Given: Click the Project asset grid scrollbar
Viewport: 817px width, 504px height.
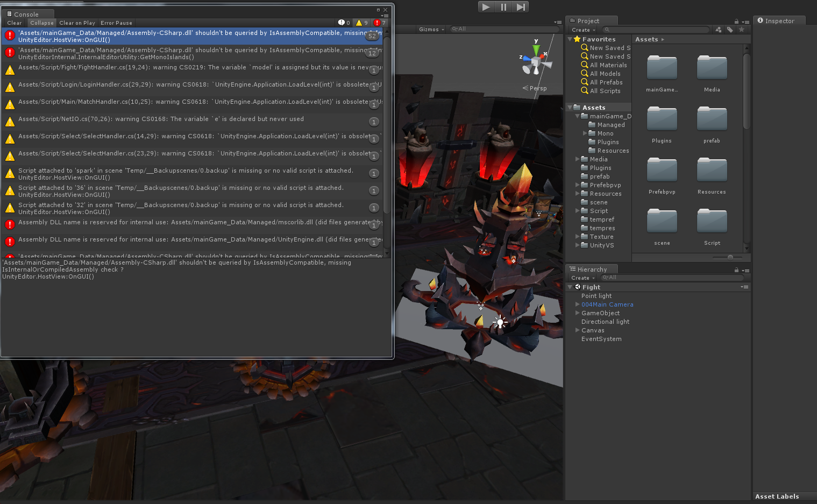Looking at the screenshot, I should coord(747,91).
